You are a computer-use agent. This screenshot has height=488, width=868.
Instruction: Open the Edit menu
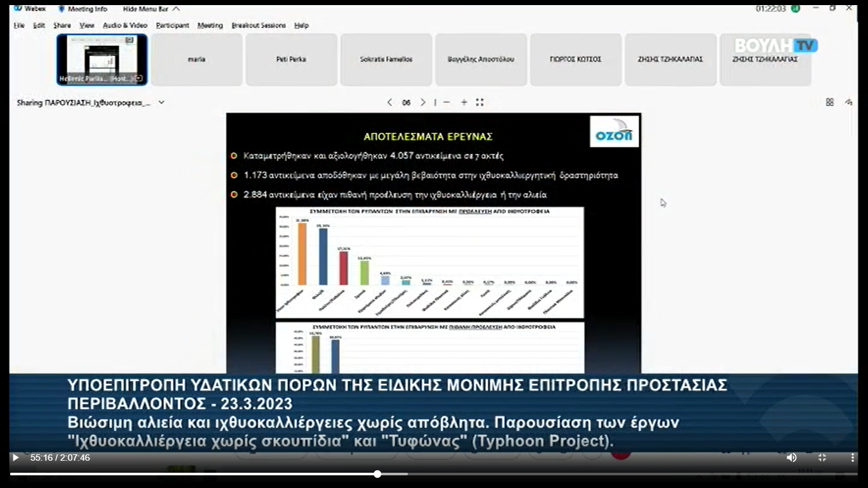pyautogui.click(x=39, y=25)
